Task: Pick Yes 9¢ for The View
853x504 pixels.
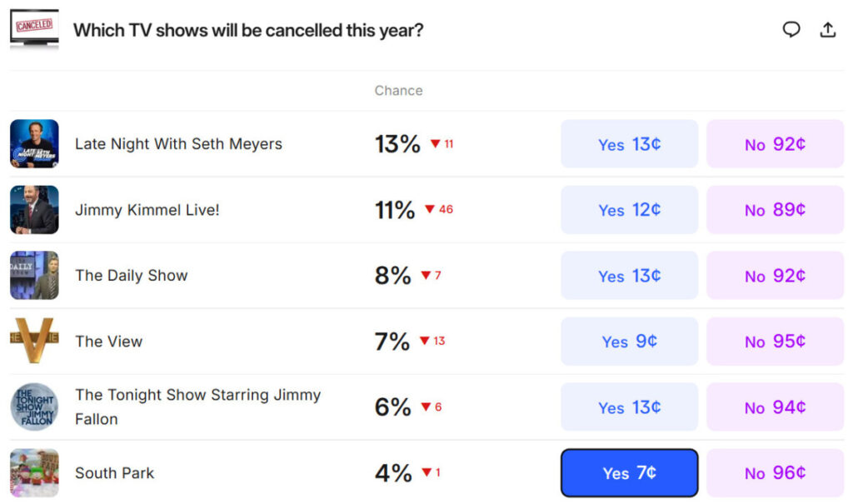Action: click(x=629, y=342)
